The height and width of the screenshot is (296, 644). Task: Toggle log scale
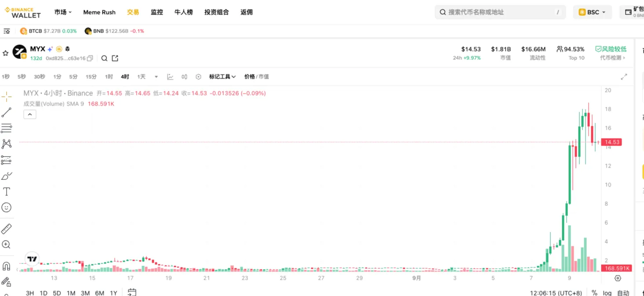[607, 293]
